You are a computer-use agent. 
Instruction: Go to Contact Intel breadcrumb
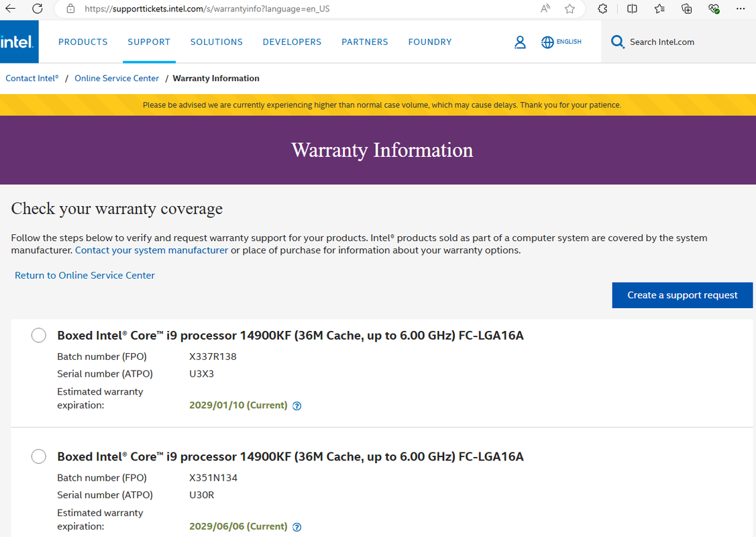(x=32, y=78)
